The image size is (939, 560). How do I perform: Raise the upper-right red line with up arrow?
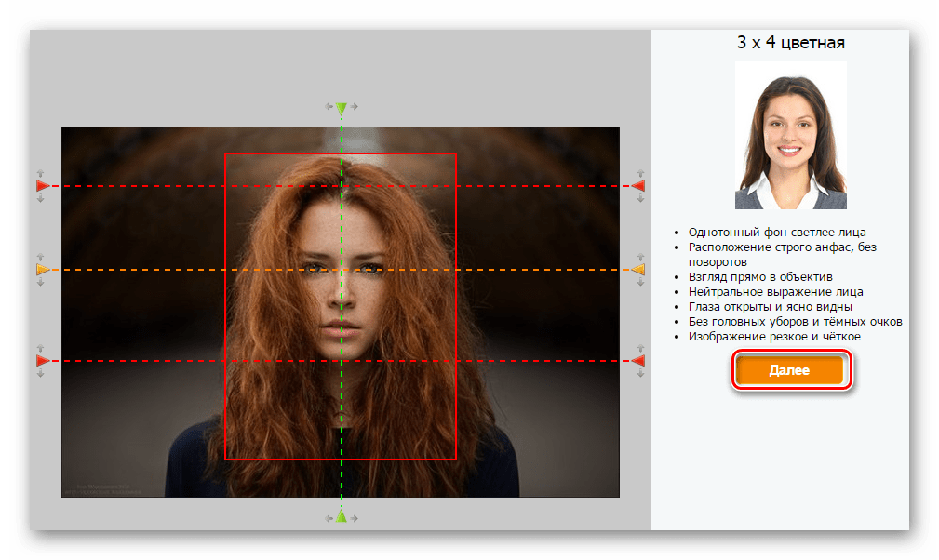640,173
